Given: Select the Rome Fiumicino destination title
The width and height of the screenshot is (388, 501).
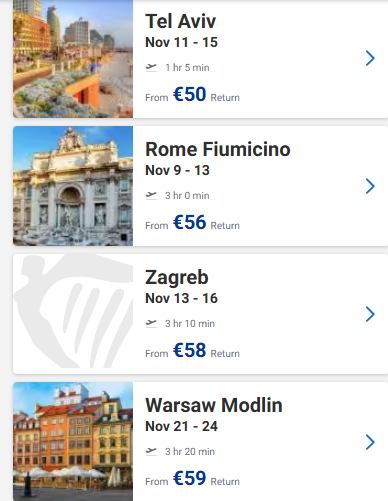Looking at the screenshot, I should coord(218,149).
